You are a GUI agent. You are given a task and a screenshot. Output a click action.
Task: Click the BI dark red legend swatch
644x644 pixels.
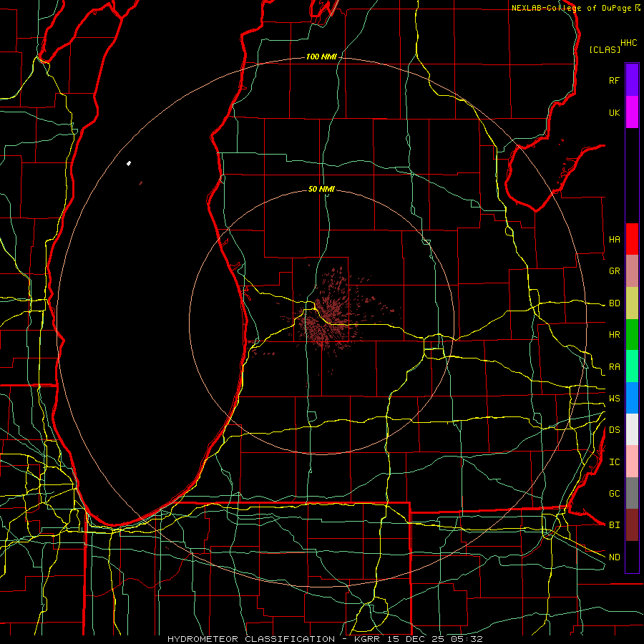point(632,525)
